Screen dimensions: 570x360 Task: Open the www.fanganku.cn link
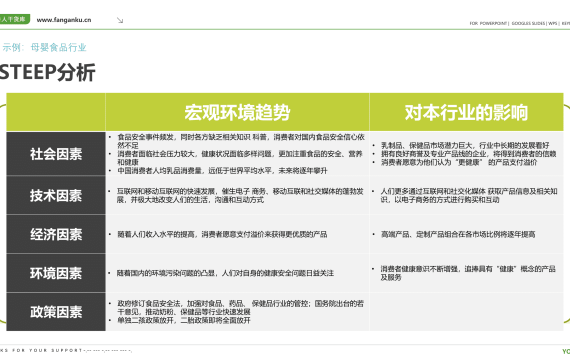tap(64, 20)
